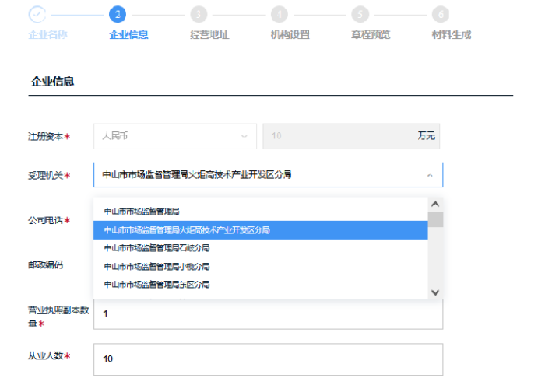Click the 营业执照副本数量 input field
The width and height of the screenshot is (545, 392).
click(x=268, y=314)
